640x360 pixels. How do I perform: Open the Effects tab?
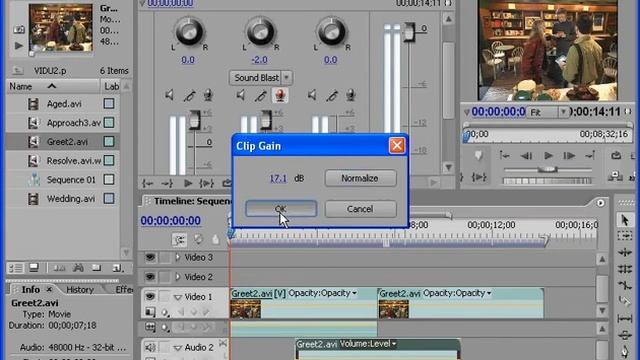(124, 289)
